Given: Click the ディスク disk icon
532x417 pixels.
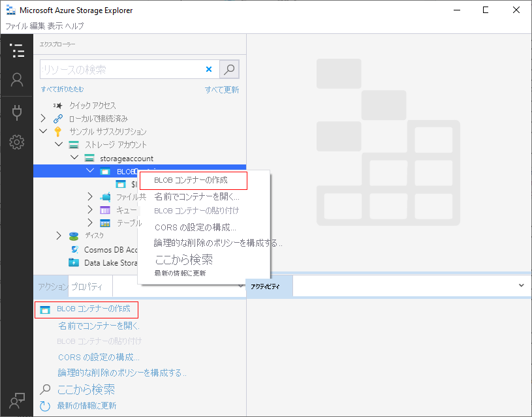Looking at the screenshot, I should tap(74, 236).
